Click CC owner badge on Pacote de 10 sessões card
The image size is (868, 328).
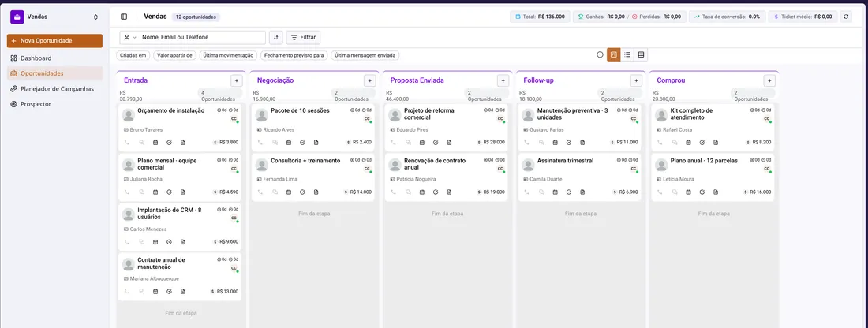pos(367,119)
